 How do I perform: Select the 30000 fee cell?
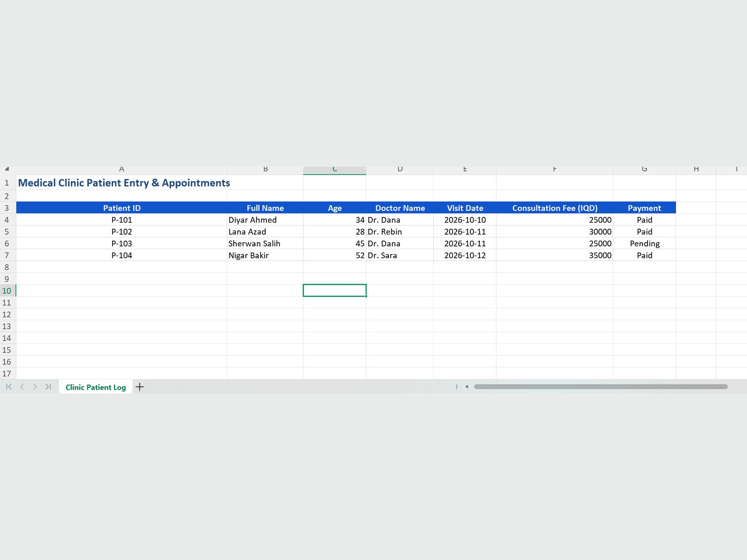pyautogui.click(x=555, y=232)
